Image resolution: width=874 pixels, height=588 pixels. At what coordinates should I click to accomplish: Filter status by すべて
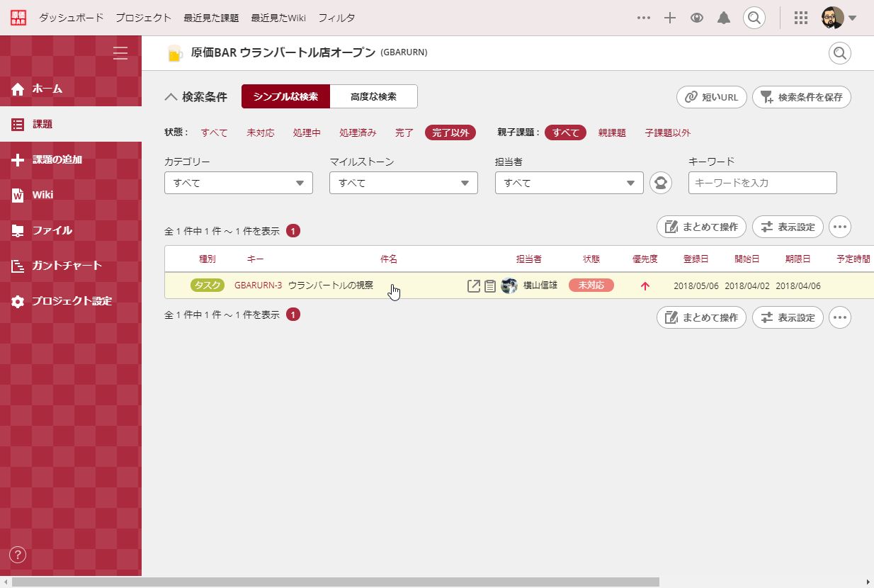(x=215, y=132)
